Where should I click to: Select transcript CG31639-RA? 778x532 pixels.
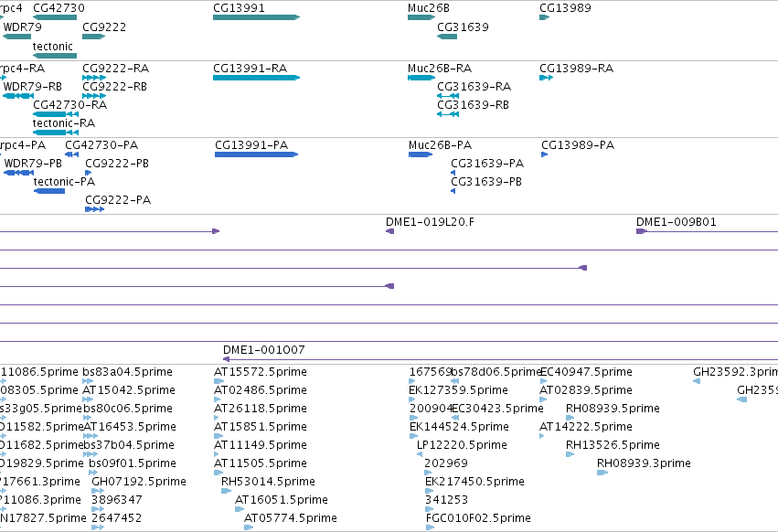474,87
